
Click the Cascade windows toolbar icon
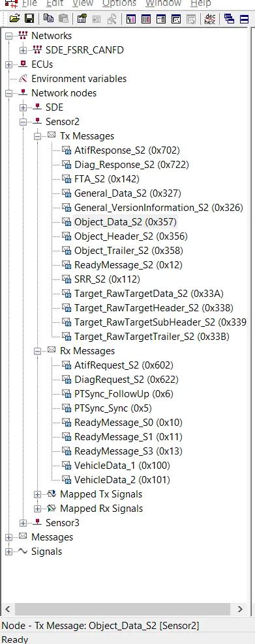229,18
